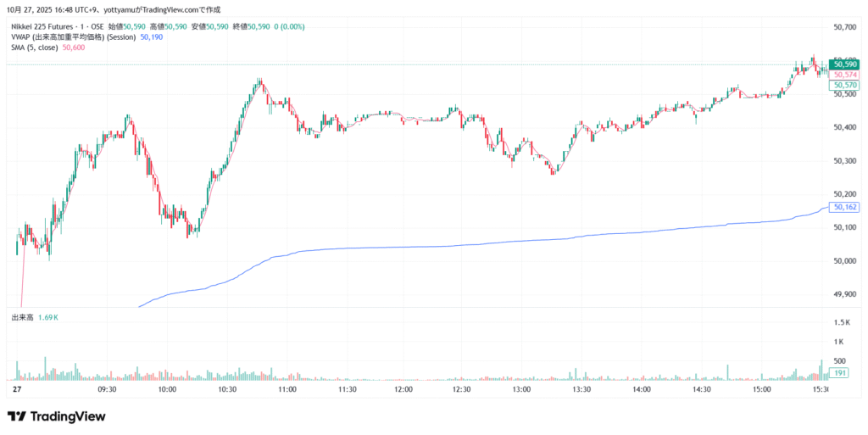Click the 50,300 price scale label
Screen dimensions: 868x435
pos(846,160)
